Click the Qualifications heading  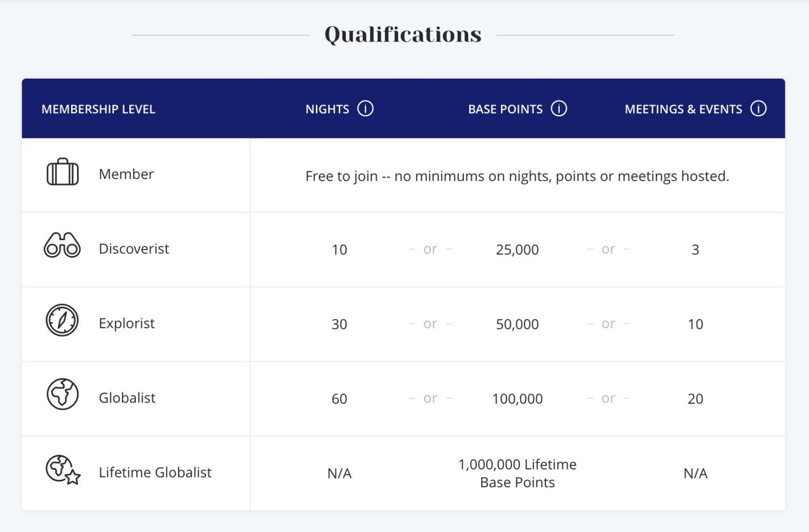pyautogui.click(x=403, y=34)
